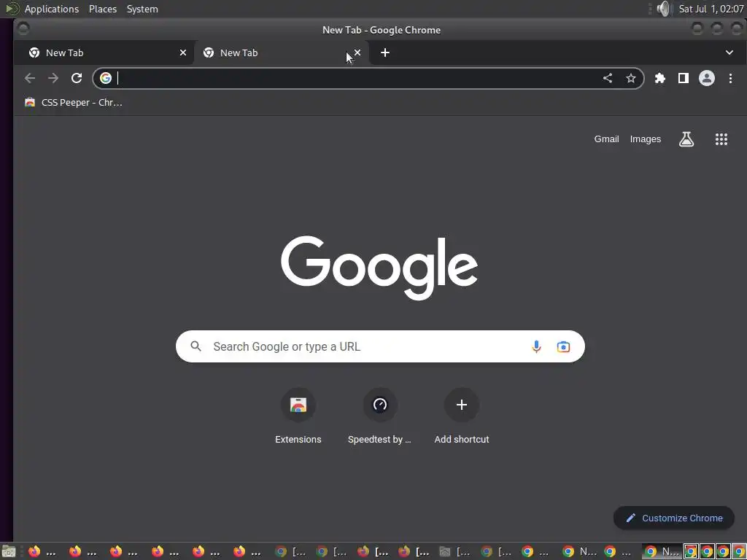Click the Google icon in the address bar
The height and width of the screenshot is (560, 747).
[106, 78]
